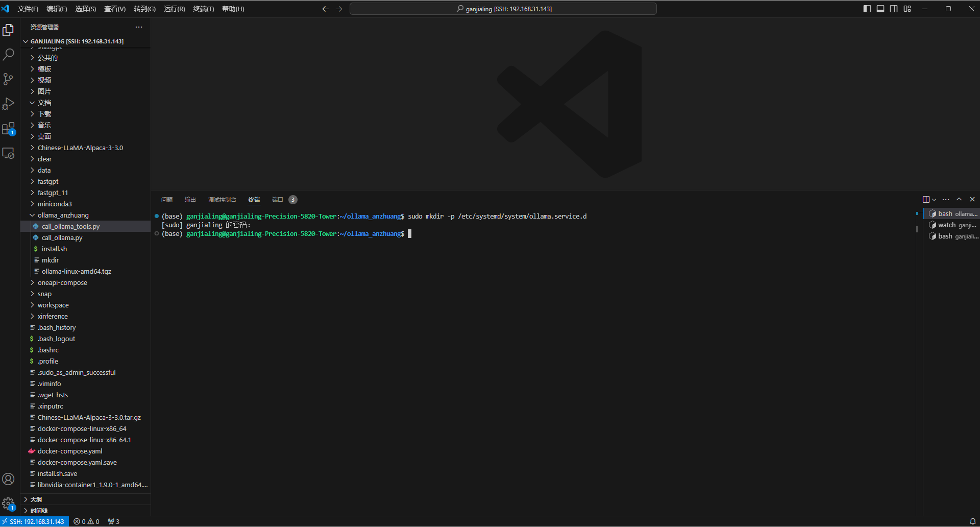Open call_ollama.py file

click(85, 237)
